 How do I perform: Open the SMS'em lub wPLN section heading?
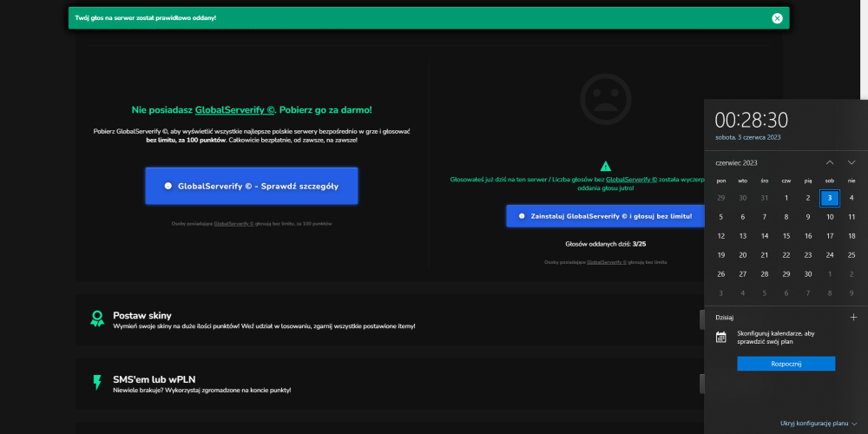click(x=154, y=379)
